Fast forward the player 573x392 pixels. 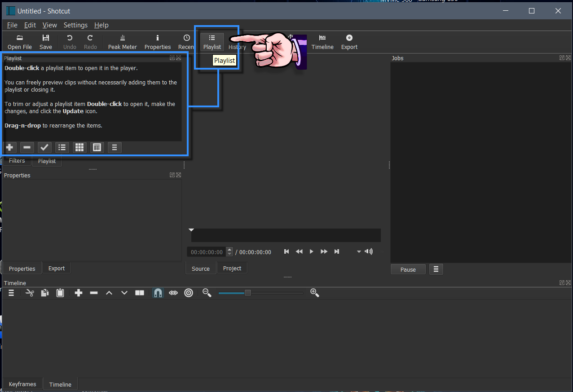(324, 251)
